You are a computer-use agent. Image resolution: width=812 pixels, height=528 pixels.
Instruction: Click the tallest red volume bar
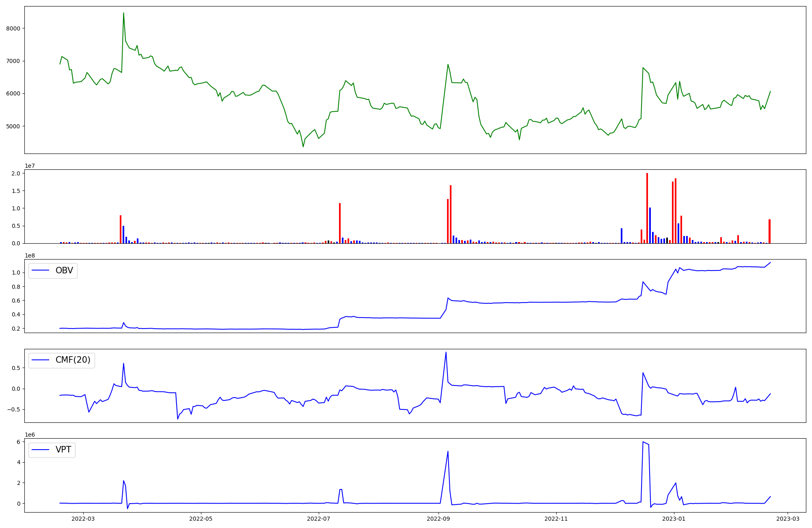coord(647,208)
